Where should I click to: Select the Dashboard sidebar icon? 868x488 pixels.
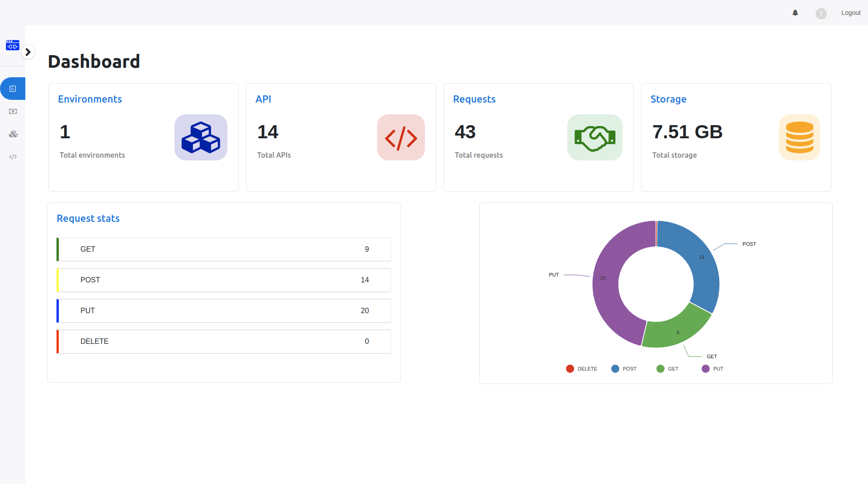point(13,89)
